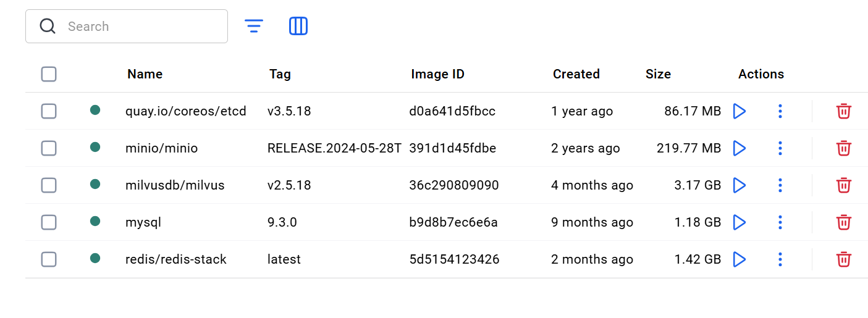Viewport: 868px width, 318px height.
Task: Sort by the Created column header
Action: coord(576,74)
